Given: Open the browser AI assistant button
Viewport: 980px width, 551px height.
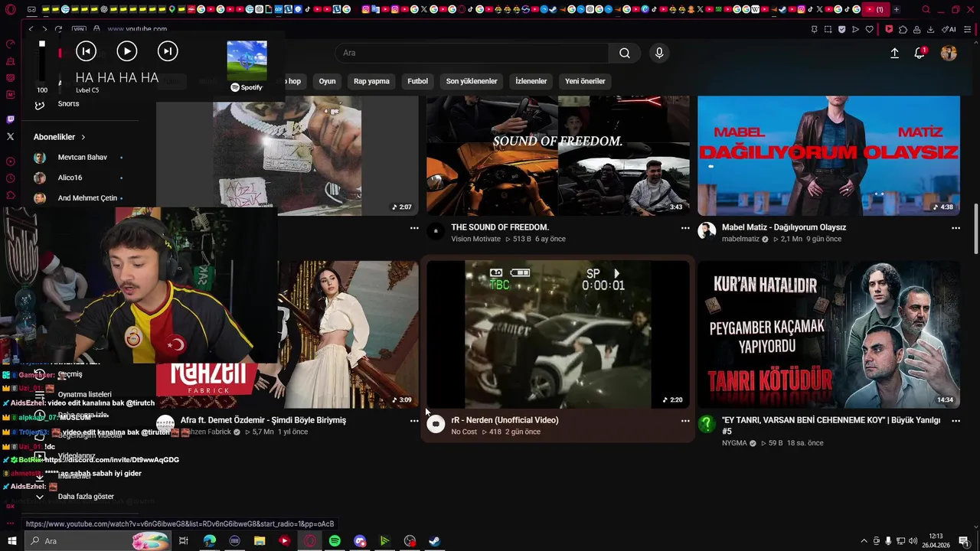Looking at the screenshot, I should click(949, 29).
